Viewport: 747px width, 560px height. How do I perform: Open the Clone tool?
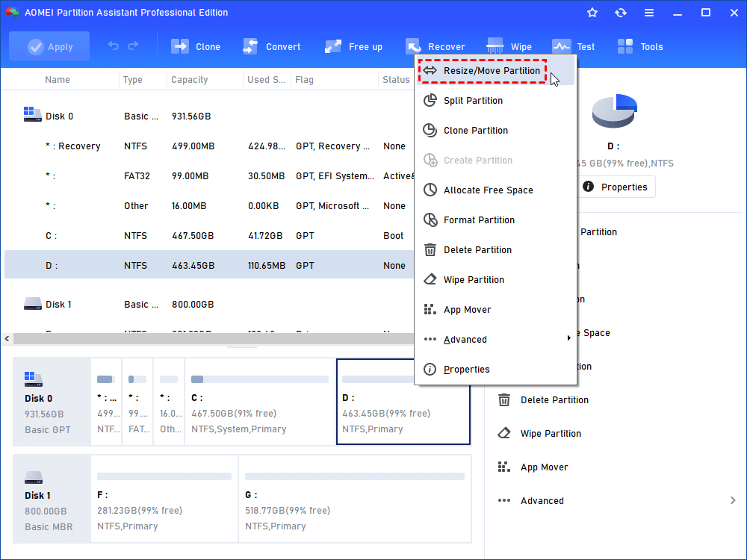pyautogui.click(x=196, y=46)
